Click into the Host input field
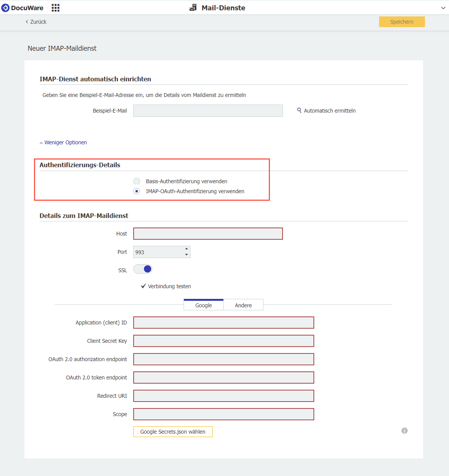This screenshot has height=476, width=449. click(208, 234)
